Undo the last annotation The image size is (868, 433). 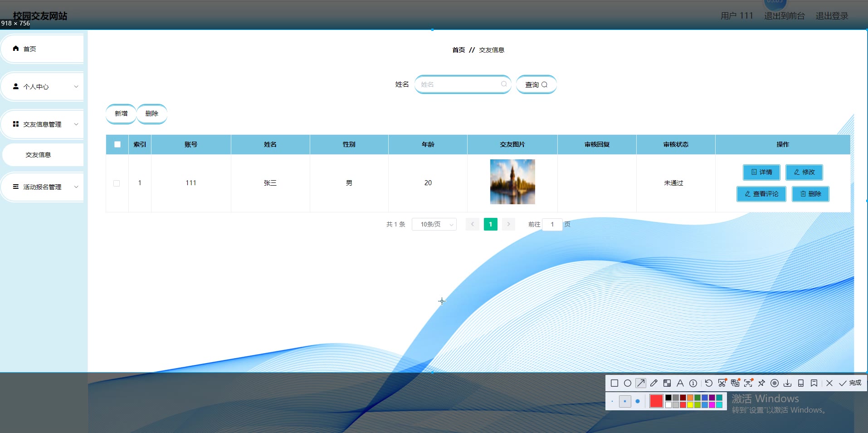pos(709,383)
